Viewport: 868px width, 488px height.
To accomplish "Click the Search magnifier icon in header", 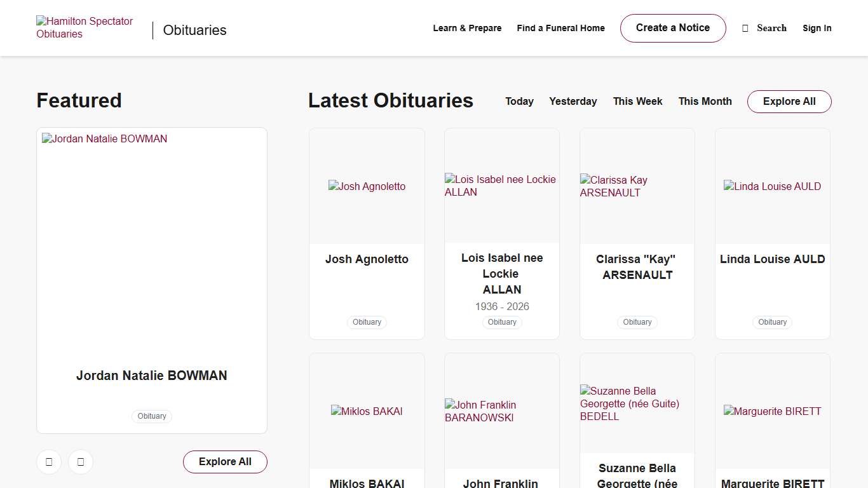I will coord(745,28).
